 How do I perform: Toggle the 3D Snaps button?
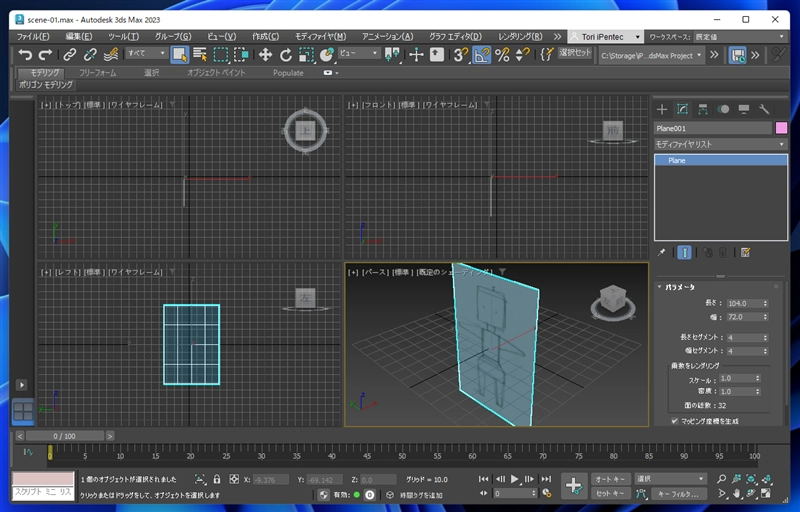[461, 55]
